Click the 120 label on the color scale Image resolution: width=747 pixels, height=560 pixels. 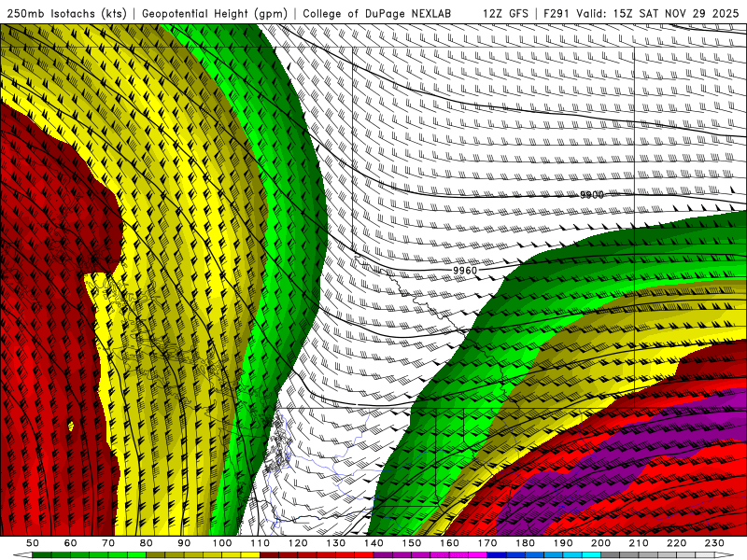[298, 543]
